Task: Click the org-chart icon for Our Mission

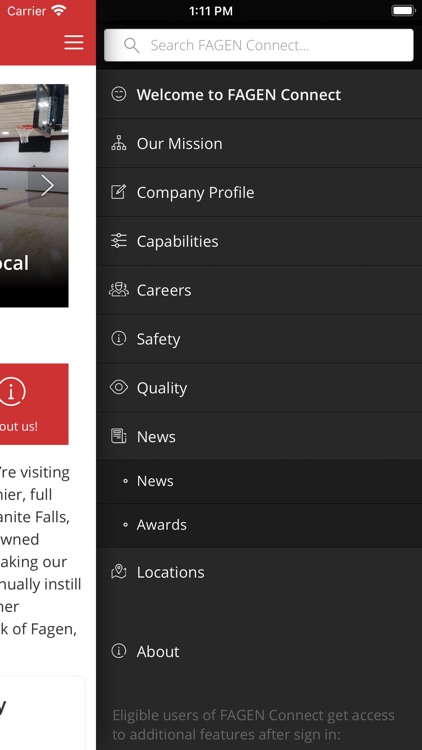Action: pos(118,143)
